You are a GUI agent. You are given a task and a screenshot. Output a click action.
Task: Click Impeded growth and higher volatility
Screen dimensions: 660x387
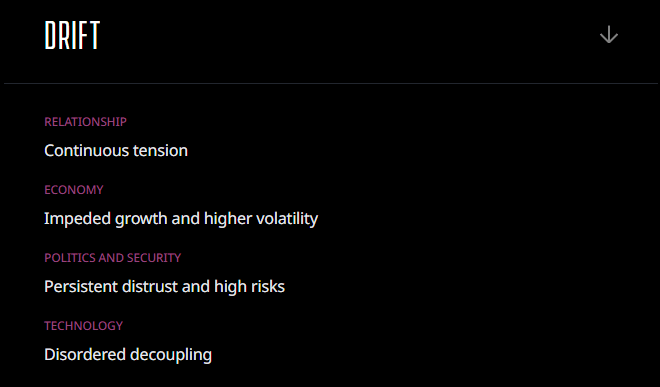click(x=181, y=219)
